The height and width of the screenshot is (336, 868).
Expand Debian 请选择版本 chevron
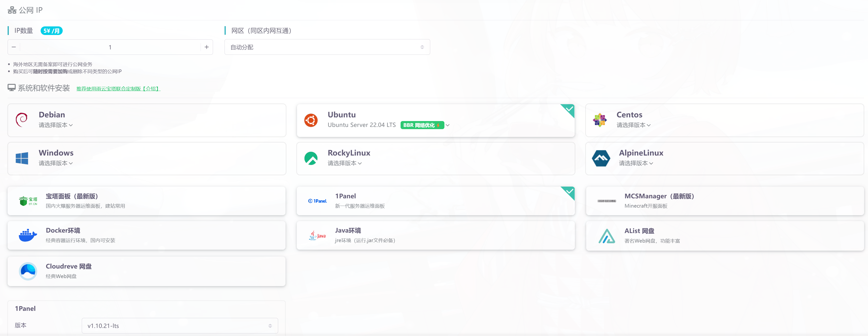coord(71,125)
